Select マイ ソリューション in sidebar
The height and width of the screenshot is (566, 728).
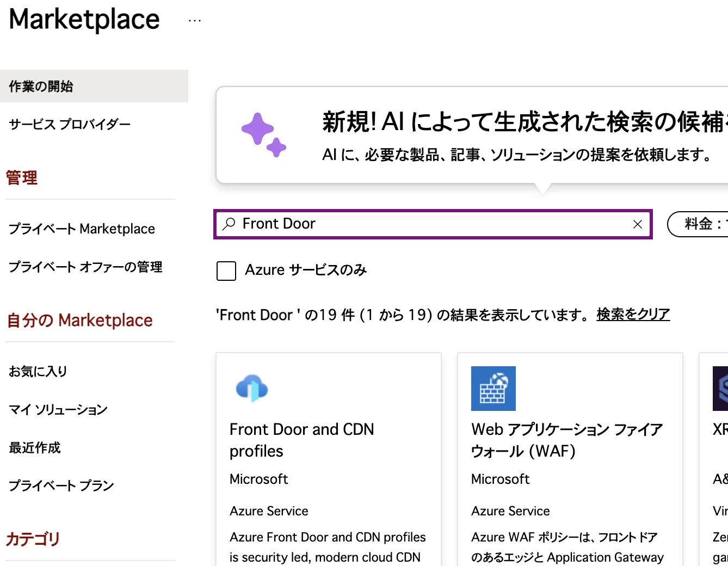pos(58,409)
